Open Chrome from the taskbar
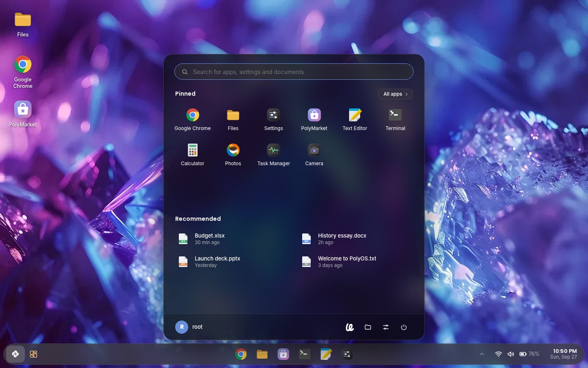The image size is (588, 368). pyautogui.click(x=241, y=354)
